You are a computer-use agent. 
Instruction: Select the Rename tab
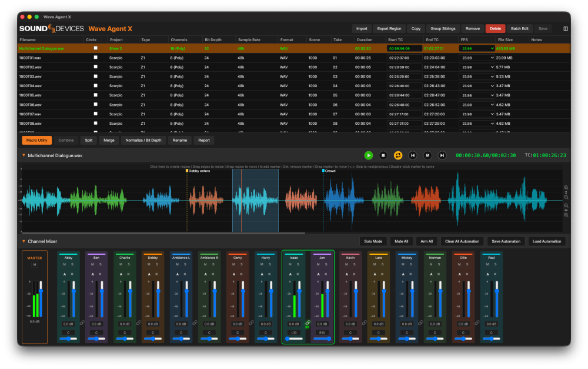179,141
